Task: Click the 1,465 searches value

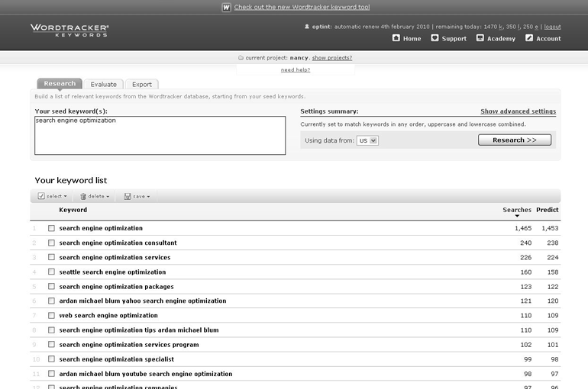Action: 523,228
